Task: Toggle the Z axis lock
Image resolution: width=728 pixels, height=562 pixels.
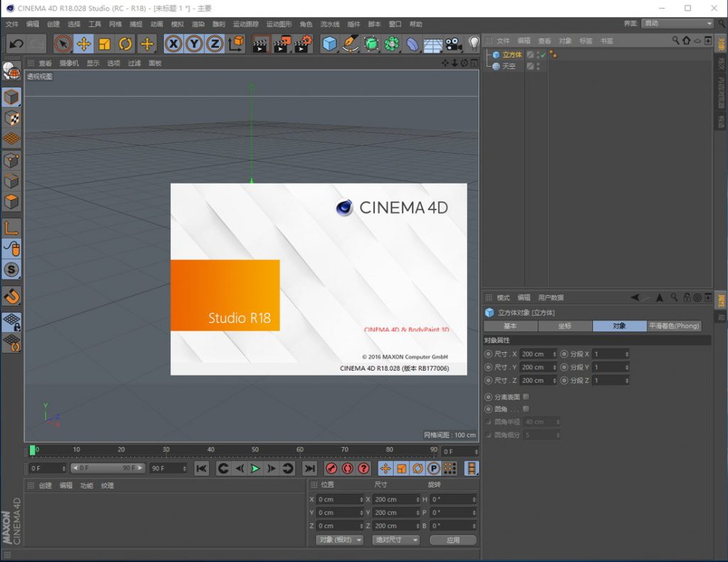Action: pos(215,44)
